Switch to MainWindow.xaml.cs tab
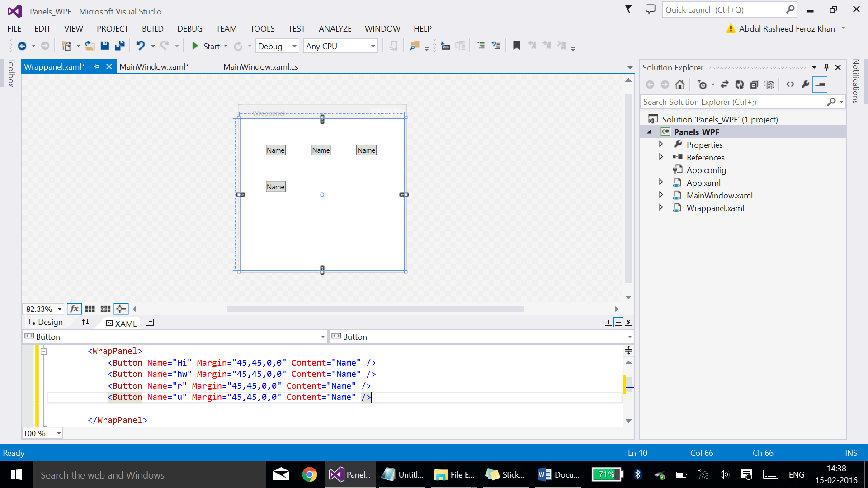The height and width of the screenshot is (488, 868). click(261, 67)
